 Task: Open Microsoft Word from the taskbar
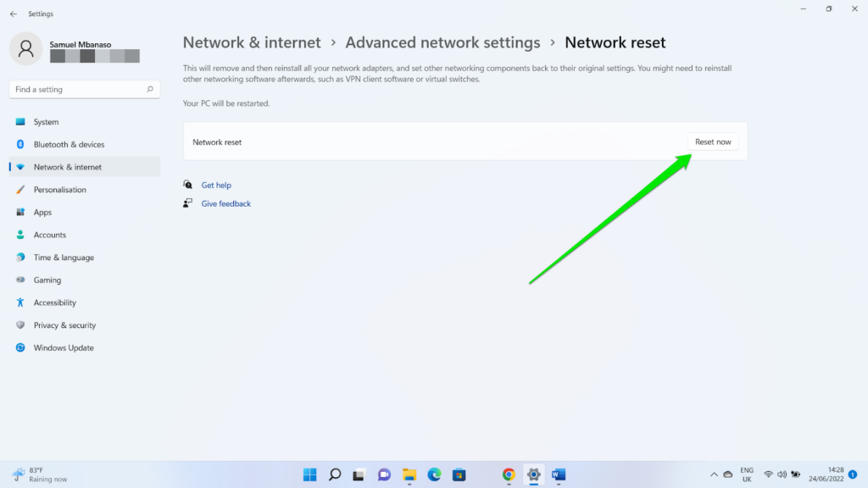559,474
